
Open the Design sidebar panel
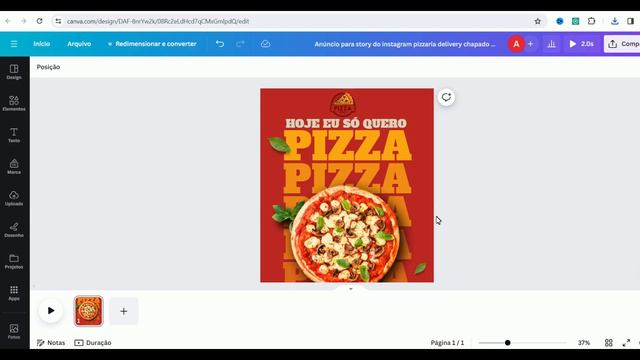(14, 72)
